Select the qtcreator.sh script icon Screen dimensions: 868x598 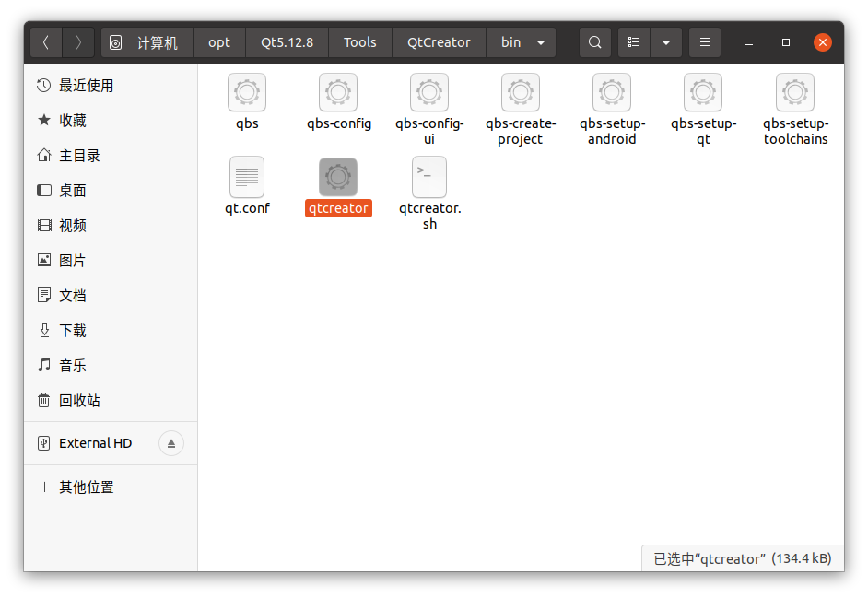[x=429, y=177]
